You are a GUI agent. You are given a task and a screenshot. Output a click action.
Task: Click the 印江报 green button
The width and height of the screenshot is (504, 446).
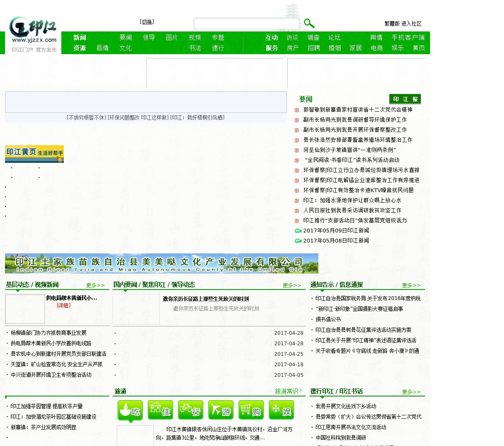coord(405,99)
